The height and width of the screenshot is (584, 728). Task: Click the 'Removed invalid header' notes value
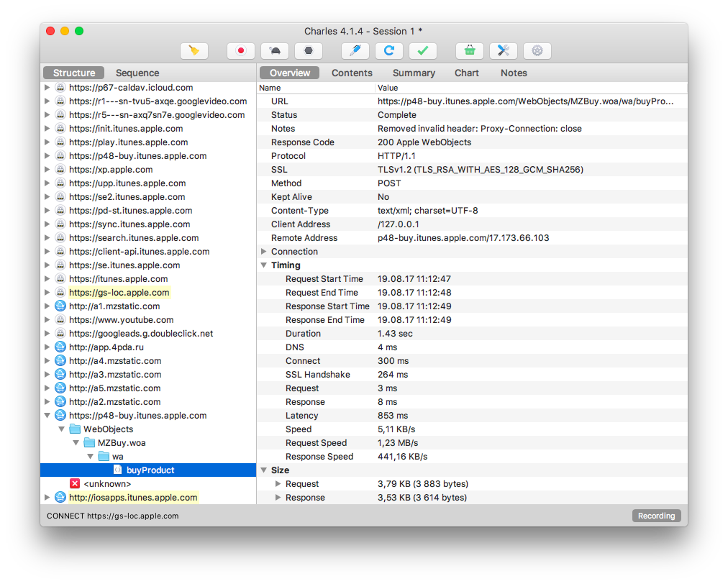tap(480, 129)
